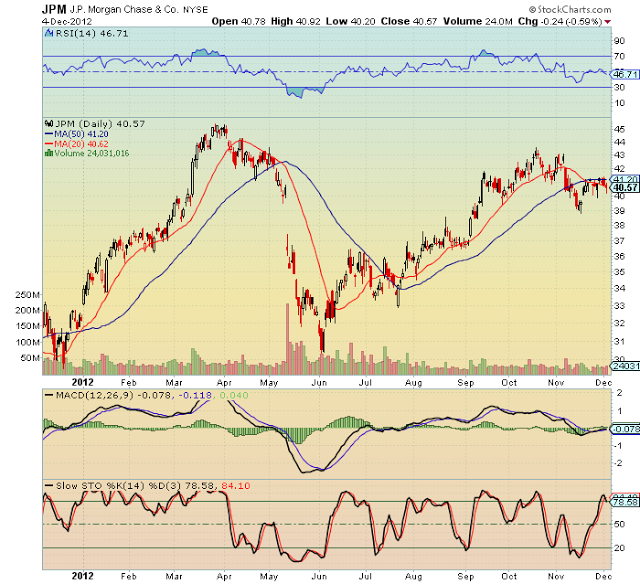Click the StockCharts.com copyright text

pyautogui.click(x=570, y=9)
